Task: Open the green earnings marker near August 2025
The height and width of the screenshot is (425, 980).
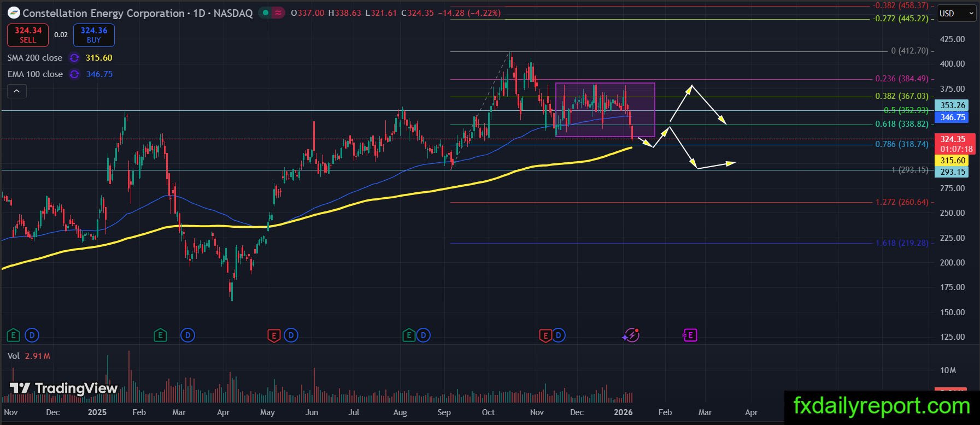Action: click(408, 335)
